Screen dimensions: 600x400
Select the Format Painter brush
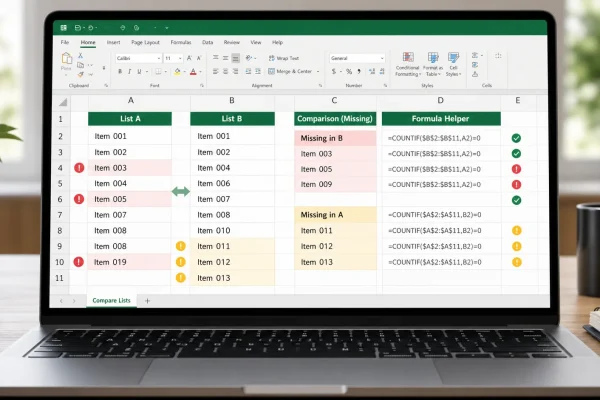click(80, 74)
